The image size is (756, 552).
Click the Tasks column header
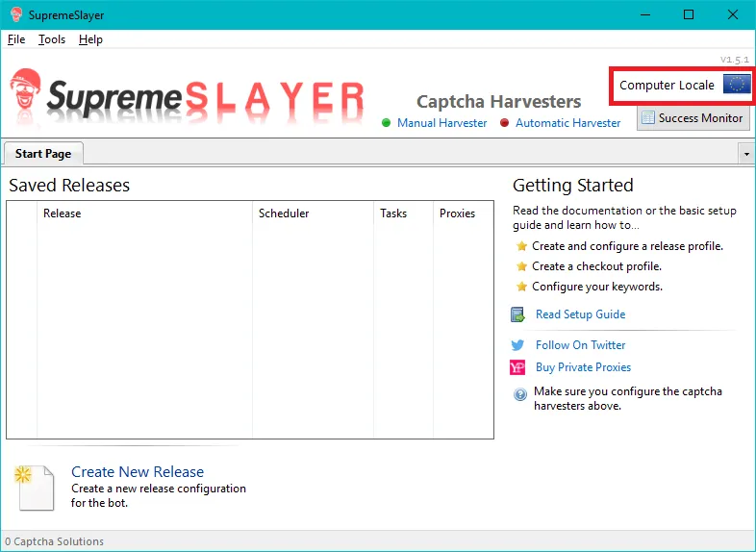(404, 213)
